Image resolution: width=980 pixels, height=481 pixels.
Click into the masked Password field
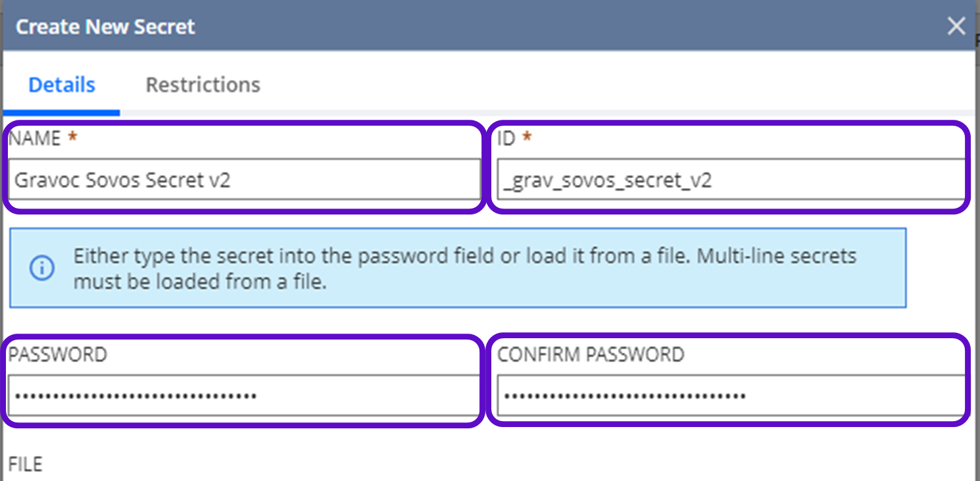[243, 396]
